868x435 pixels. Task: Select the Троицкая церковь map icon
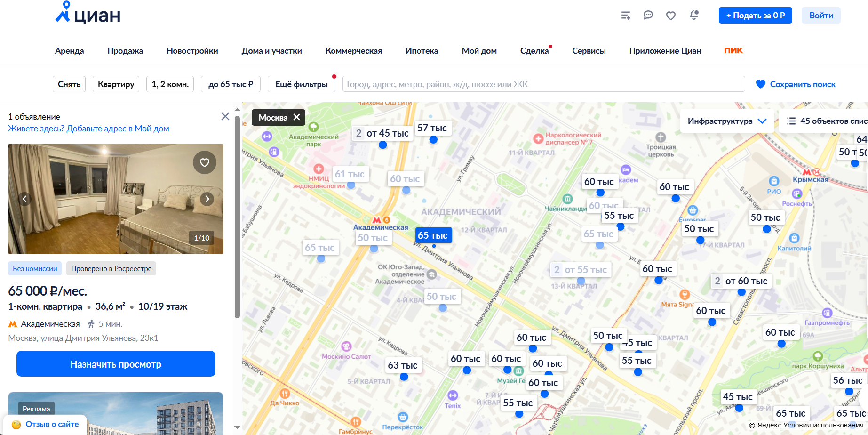tap(661, 137)
